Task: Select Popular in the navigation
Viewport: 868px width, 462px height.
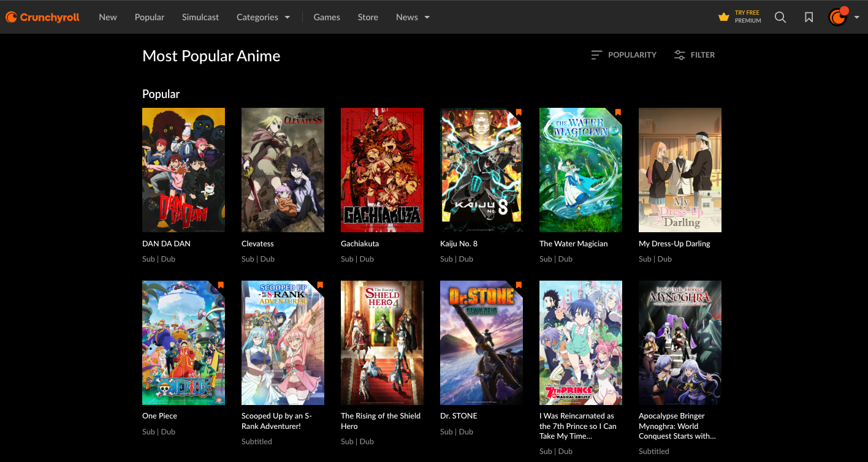Action: (x=150, y=17)
